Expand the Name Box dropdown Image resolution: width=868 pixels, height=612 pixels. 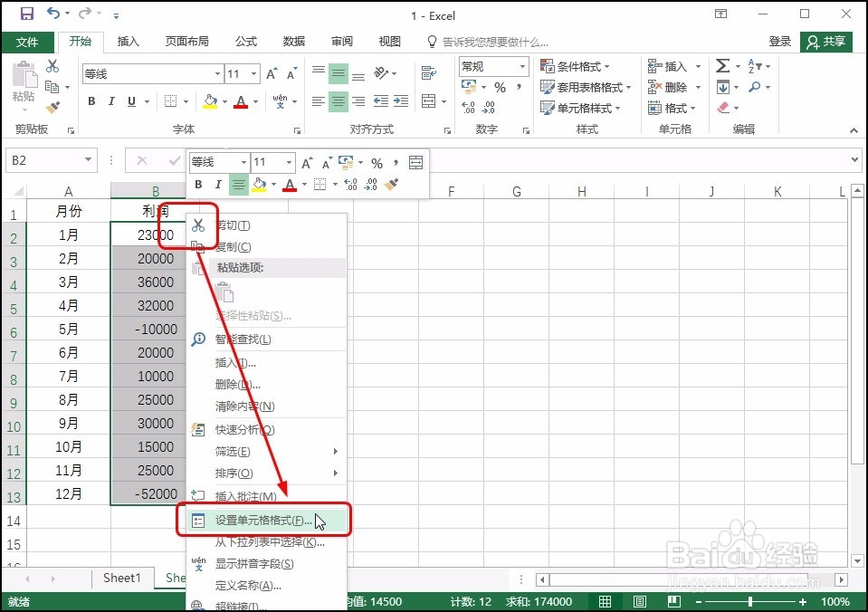click(x=88, y=160)
